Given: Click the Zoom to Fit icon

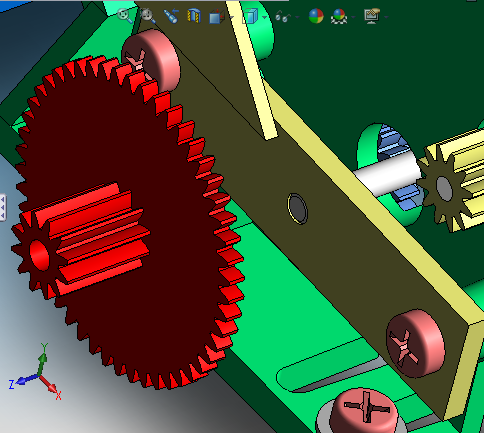Looking at the screenshot, I should pos(125,16).
